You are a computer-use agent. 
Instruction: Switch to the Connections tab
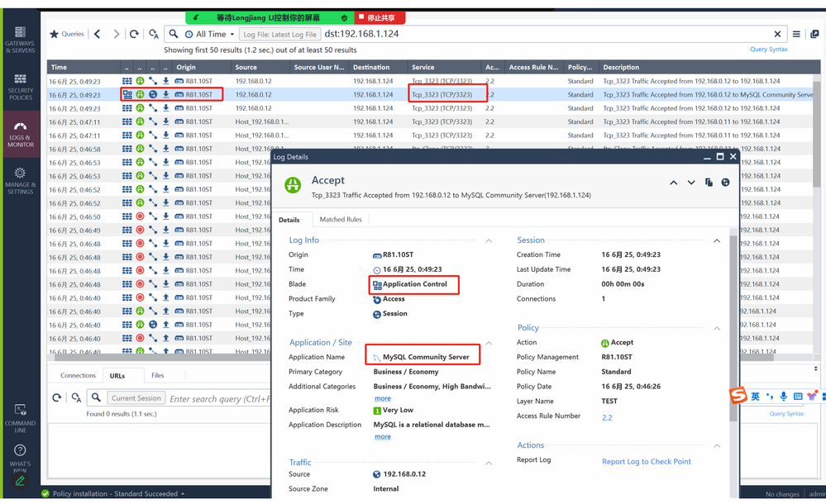tap(78, 375)
